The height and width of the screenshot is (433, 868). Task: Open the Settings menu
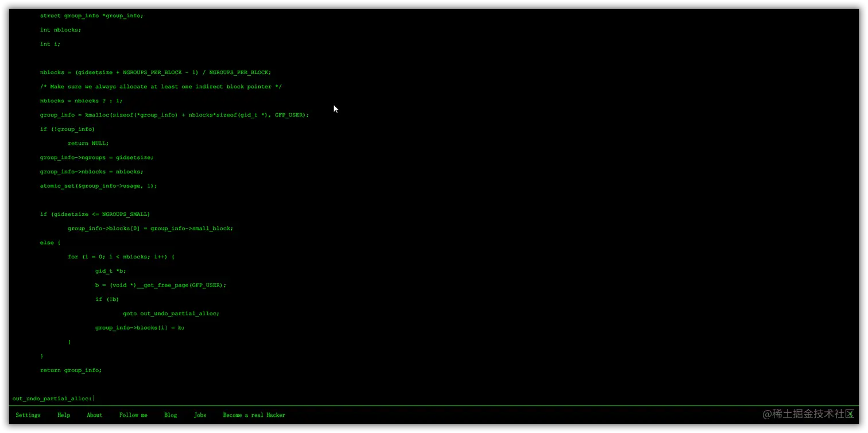click(28, 415)
